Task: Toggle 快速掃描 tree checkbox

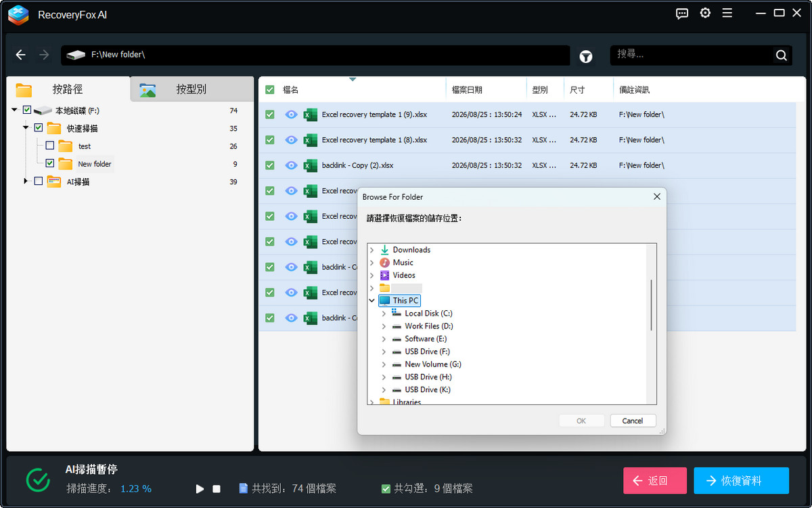Action: coord(39,127)
